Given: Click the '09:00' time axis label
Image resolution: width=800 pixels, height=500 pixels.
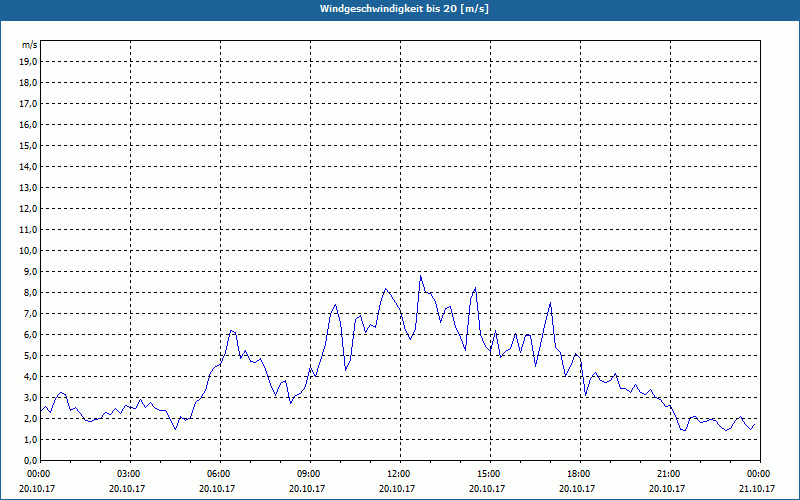Looking at the screenshot, I should coord(310,474).
